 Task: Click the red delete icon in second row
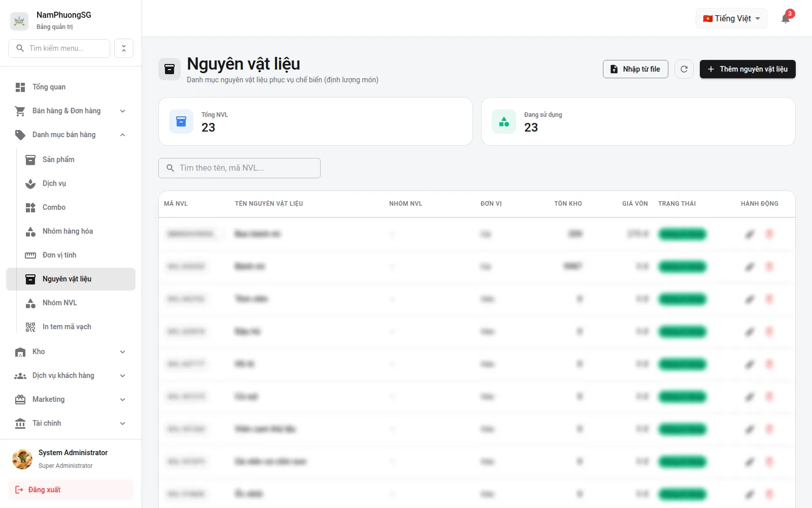[x=769, y=267]
